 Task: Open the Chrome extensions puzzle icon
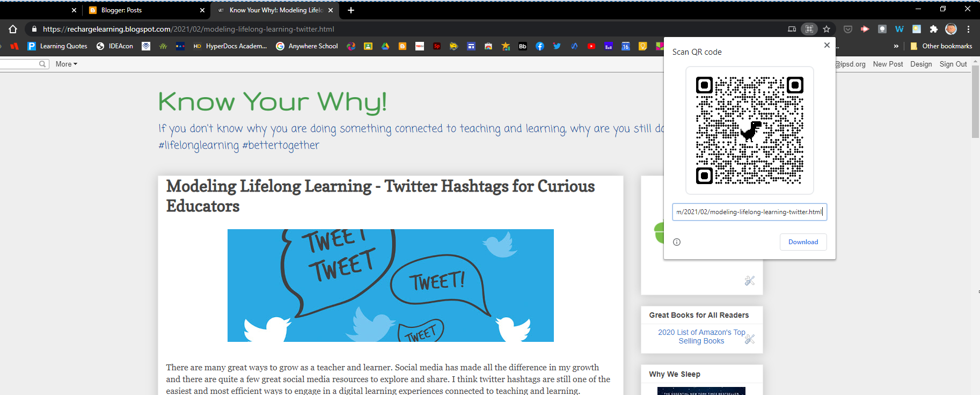click(x=934, y=29)
